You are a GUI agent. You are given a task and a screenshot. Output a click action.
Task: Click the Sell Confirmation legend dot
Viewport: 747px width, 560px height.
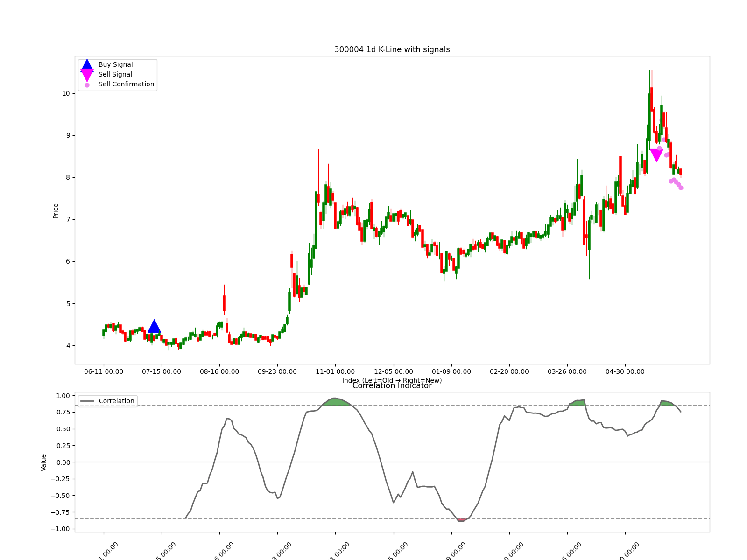coord(87,85)
